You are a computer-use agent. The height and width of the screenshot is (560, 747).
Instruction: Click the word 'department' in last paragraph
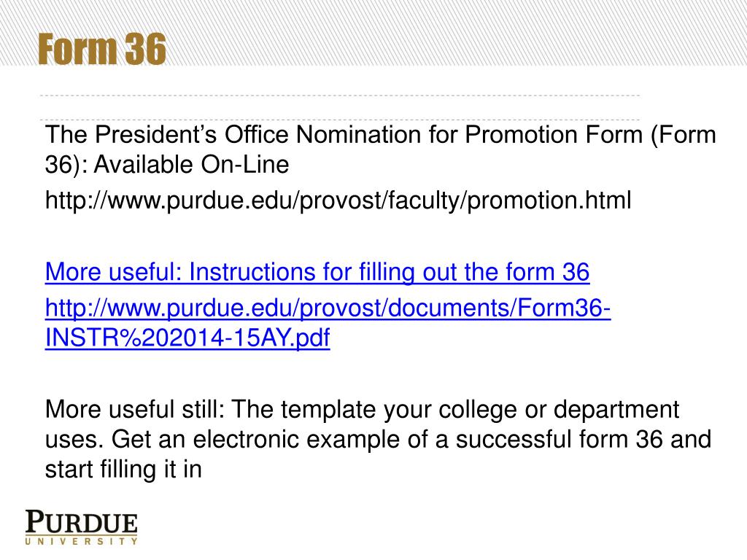(616, 410)
